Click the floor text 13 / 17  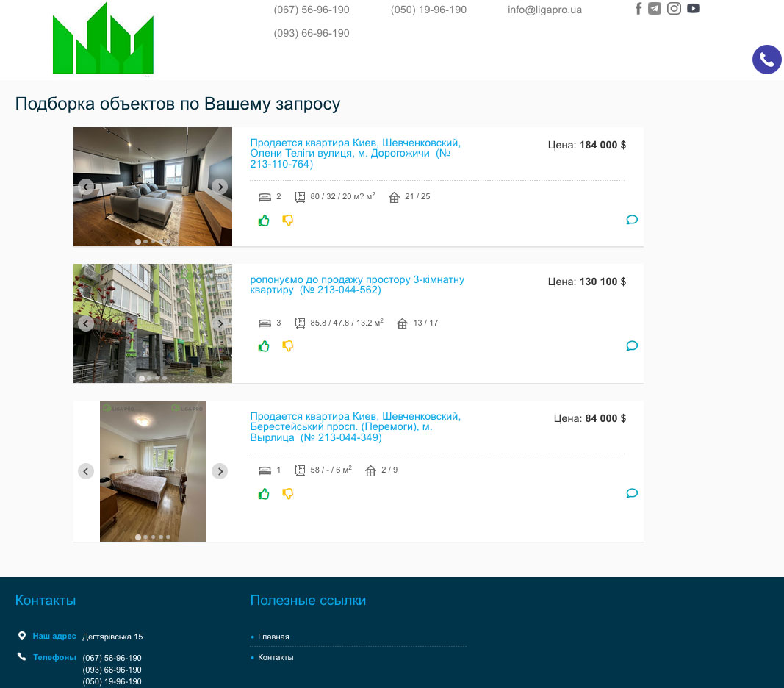(425, 323)
